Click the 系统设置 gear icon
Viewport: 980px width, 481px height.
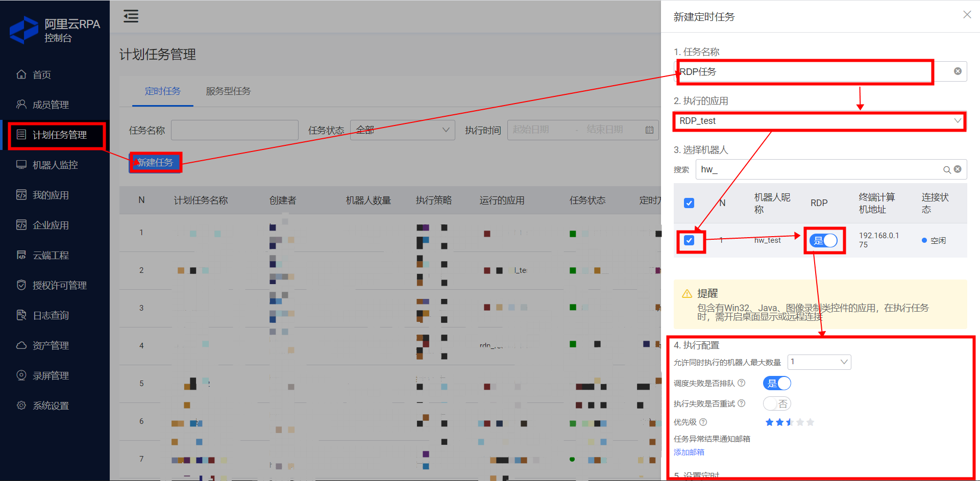point(21,406)
